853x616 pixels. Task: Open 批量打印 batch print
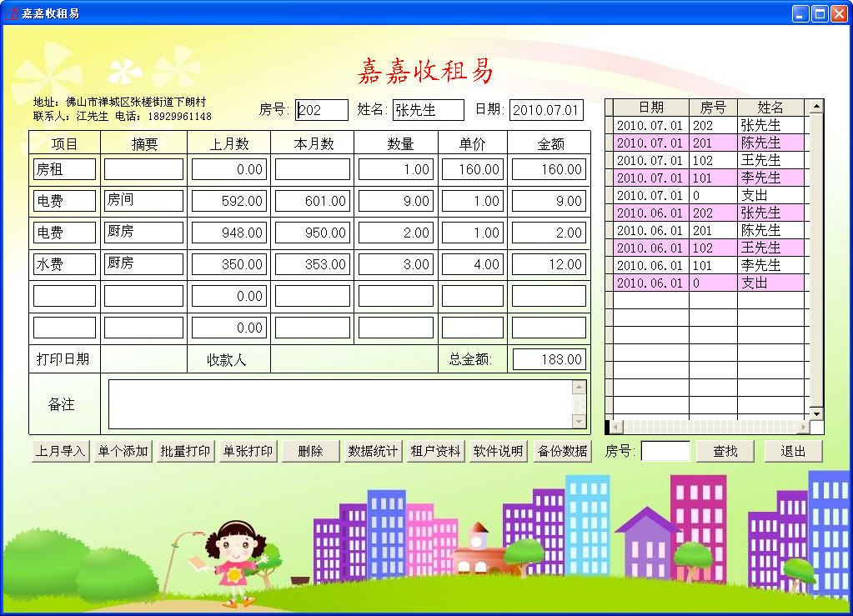(185, 451)
